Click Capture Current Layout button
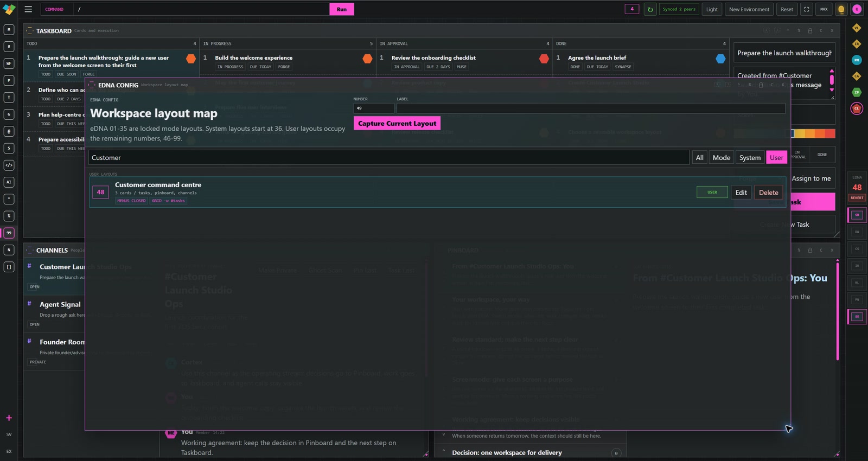 click(x=397, y=124)
